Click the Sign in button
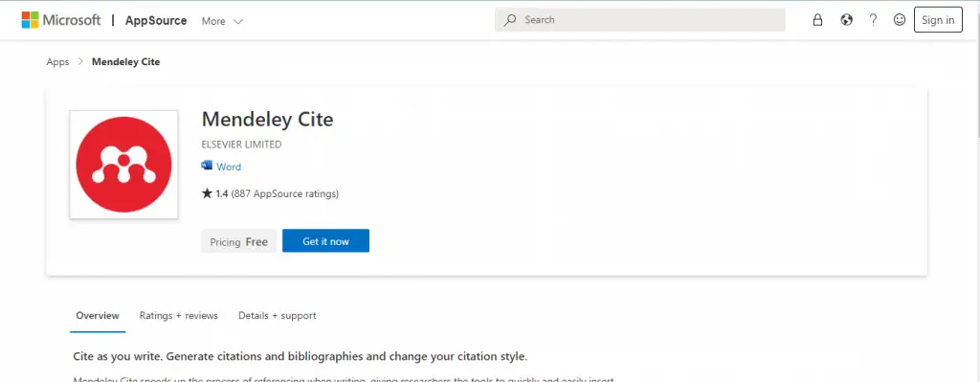980x382 pixels. [938, 20]
